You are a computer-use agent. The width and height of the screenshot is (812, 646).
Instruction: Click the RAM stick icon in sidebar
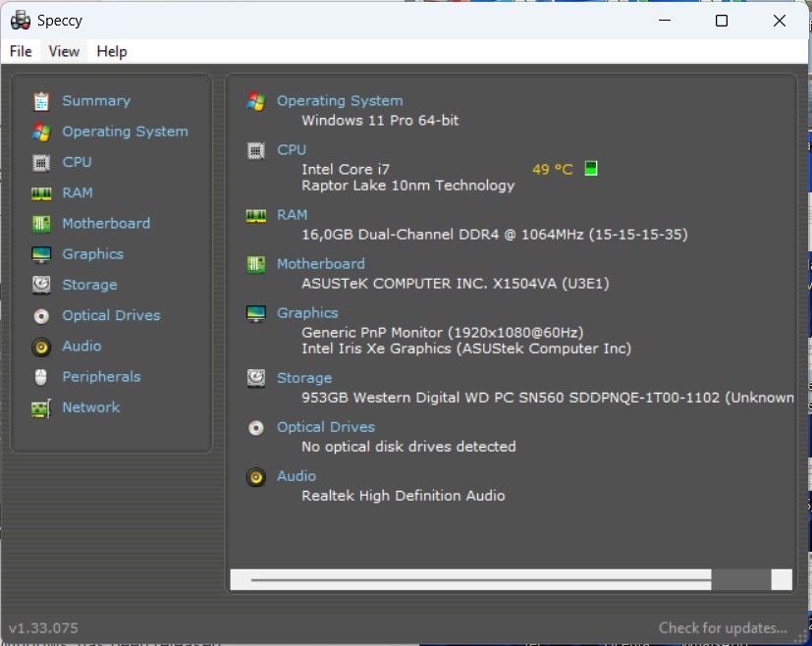click(x=41, y=193)
